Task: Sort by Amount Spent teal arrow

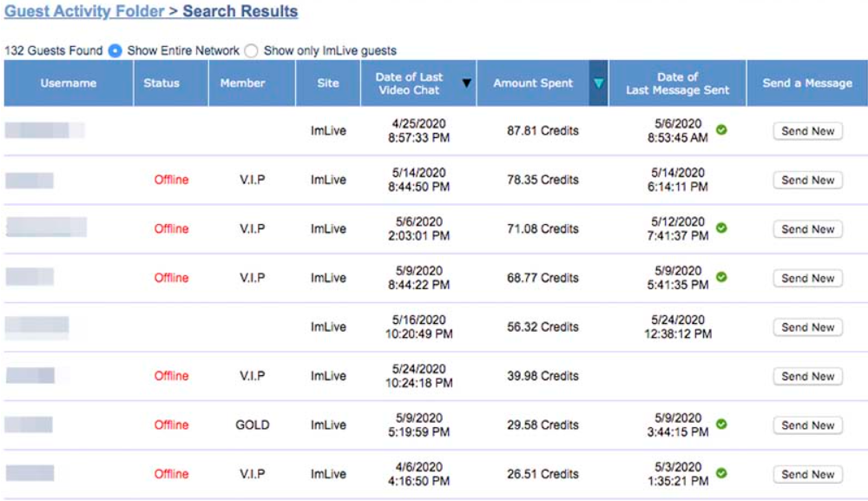Action: [598, 83]
